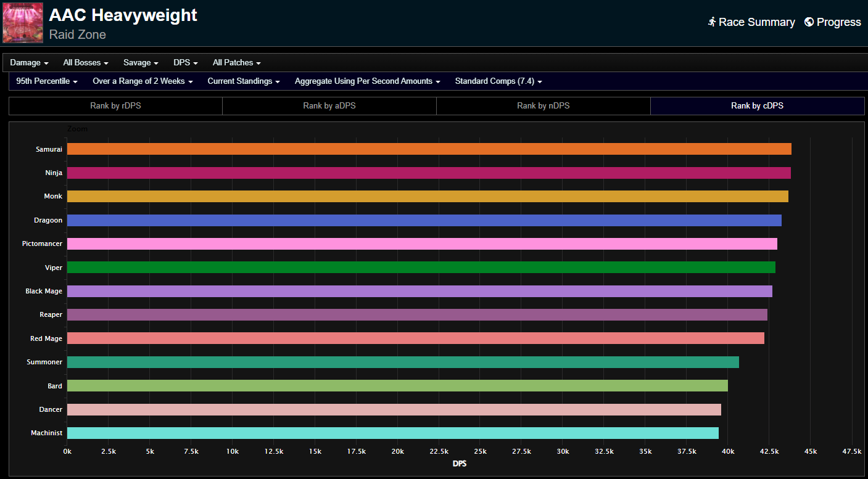This screenshot has height=479, width=868.
Task: Select the Rank by cDPS tab
Action: [758, 106]
